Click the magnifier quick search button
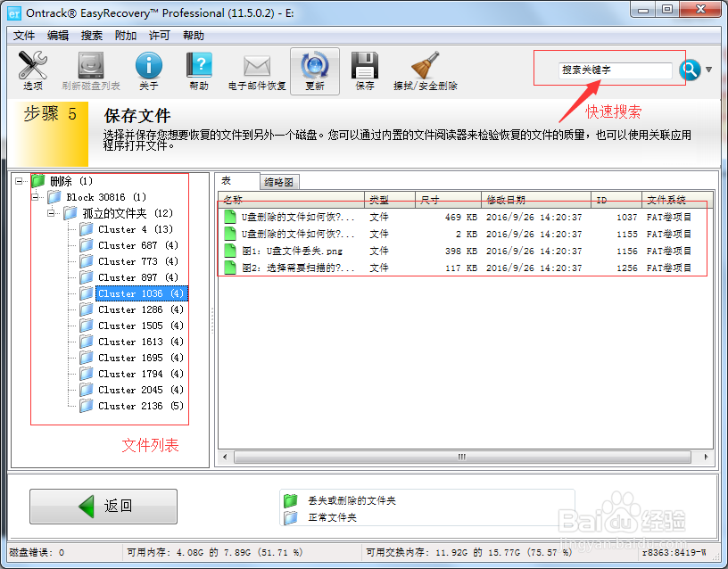 (690, 70)
